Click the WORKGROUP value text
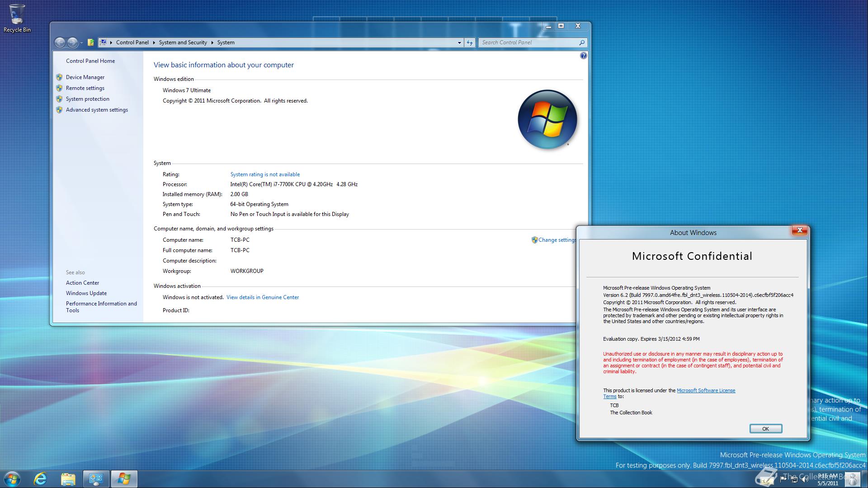868x488 pixels. click(x=247, y=271)
